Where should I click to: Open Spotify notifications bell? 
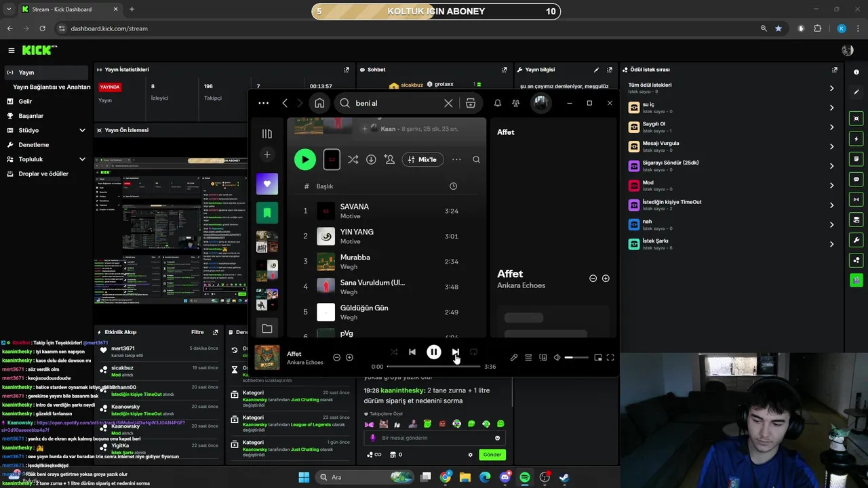click(x=497, y=103)
